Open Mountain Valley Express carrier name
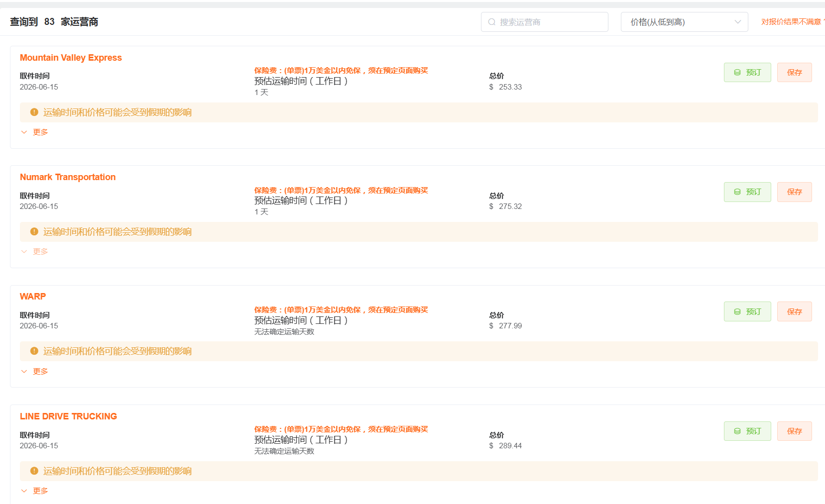Screen dimensions: 825x504 (x=71, y=58)
